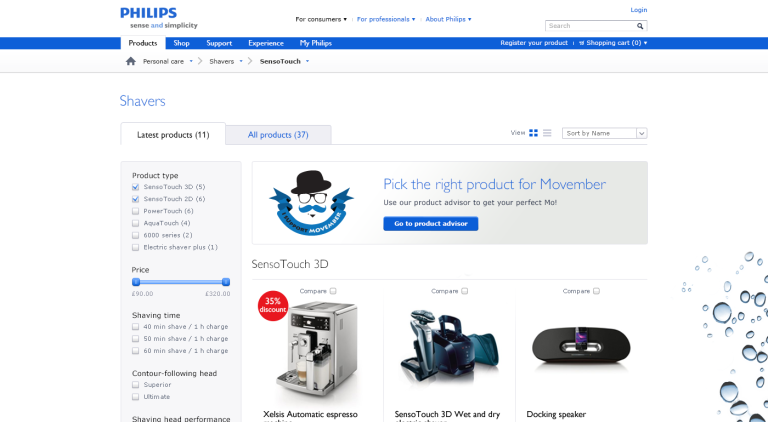Viewport: 768px width, 422px height.
Task: Click the search magnifier icon
Action: (640, 26)
